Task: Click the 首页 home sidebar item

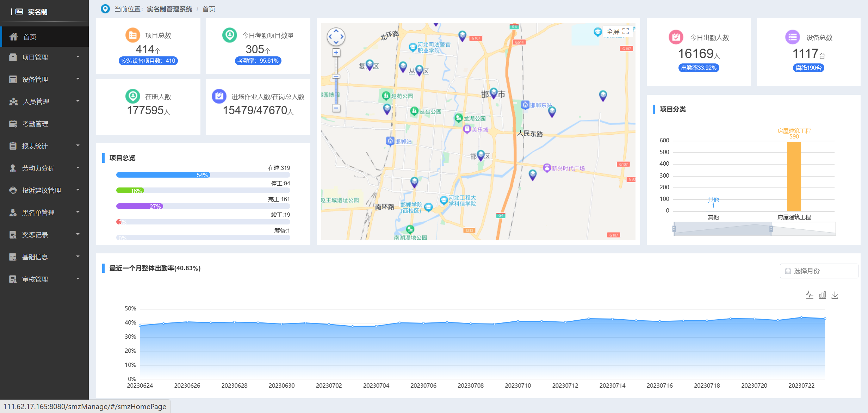Action: [44, 37]
